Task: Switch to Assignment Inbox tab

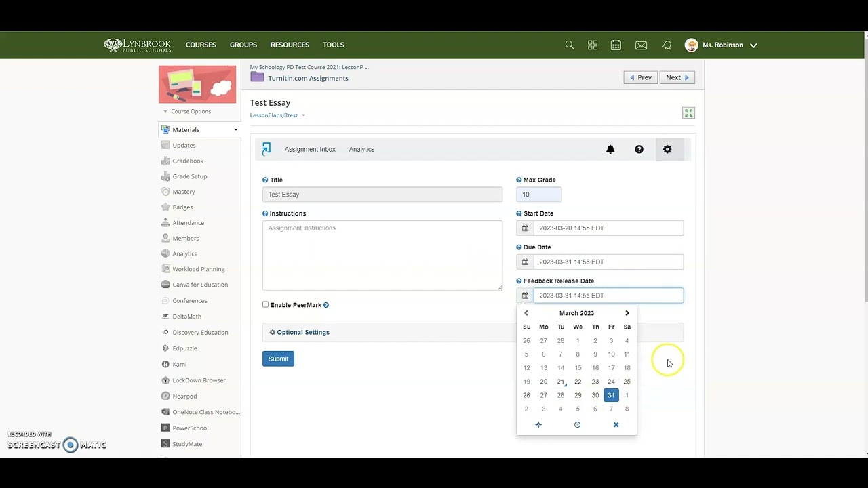Action: click(310, 149)
